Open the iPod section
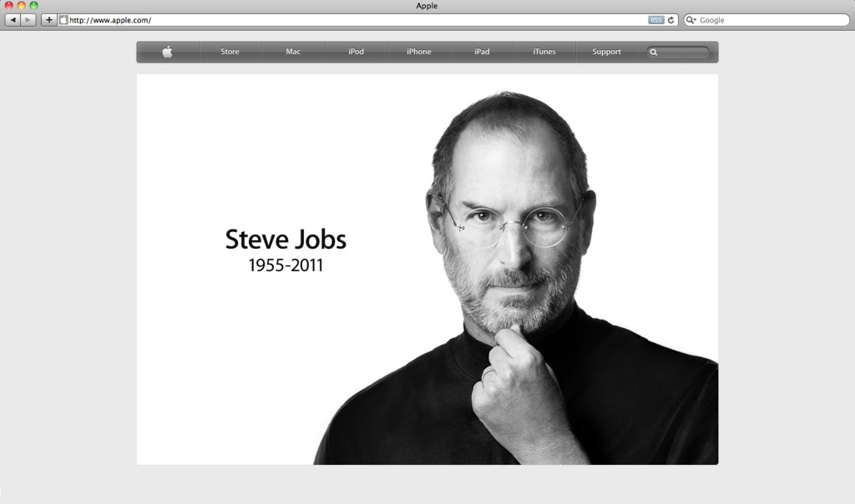Image resolution: width=855 pixels, height=504 pixels. pos(356,52)
